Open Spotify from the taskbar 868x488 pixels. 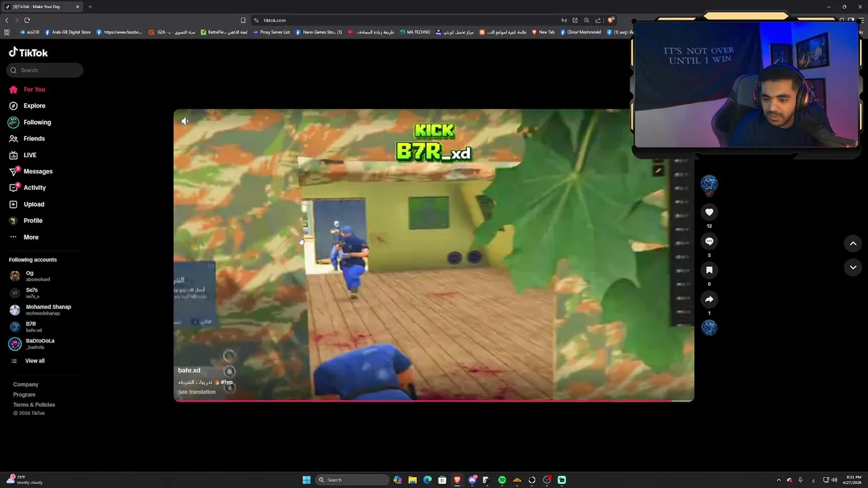tap(502, 480)
